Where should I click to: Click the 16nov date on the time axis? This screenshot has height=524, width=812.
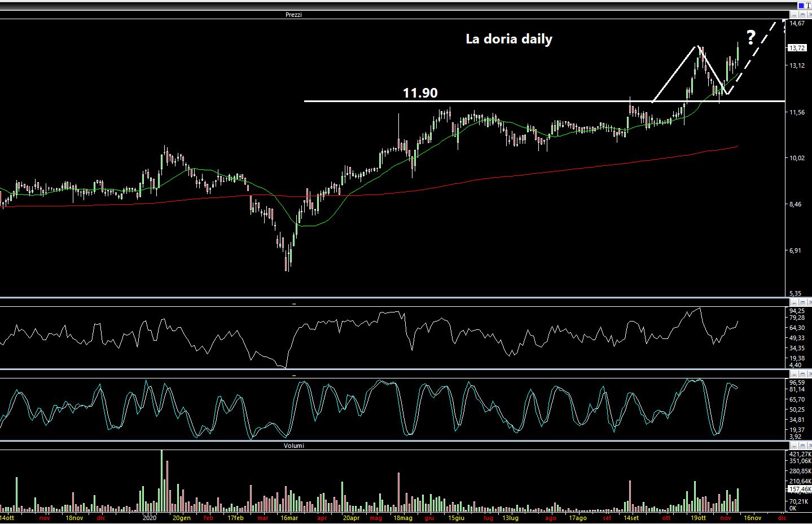752,517
